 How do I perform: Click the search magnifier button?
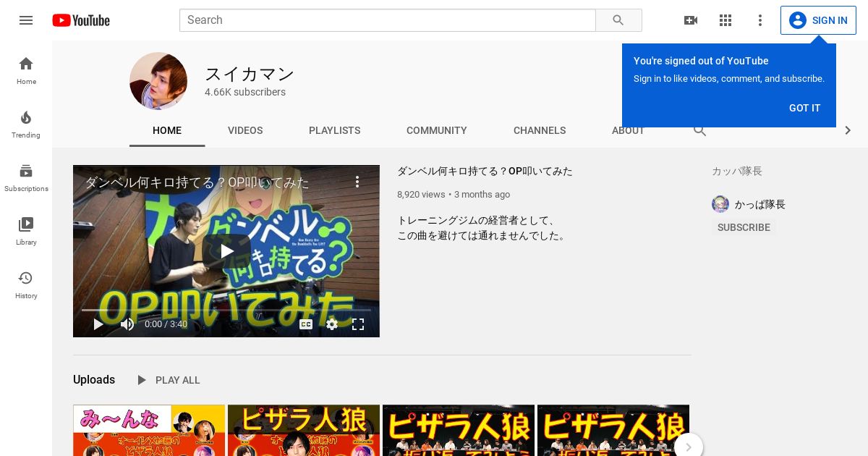618,20
